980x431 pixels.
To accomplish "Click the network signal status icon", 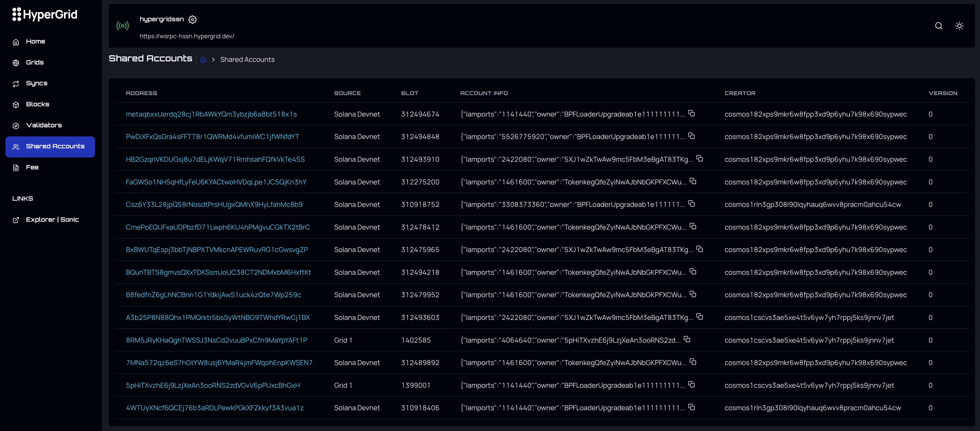I will coord(122,26).
